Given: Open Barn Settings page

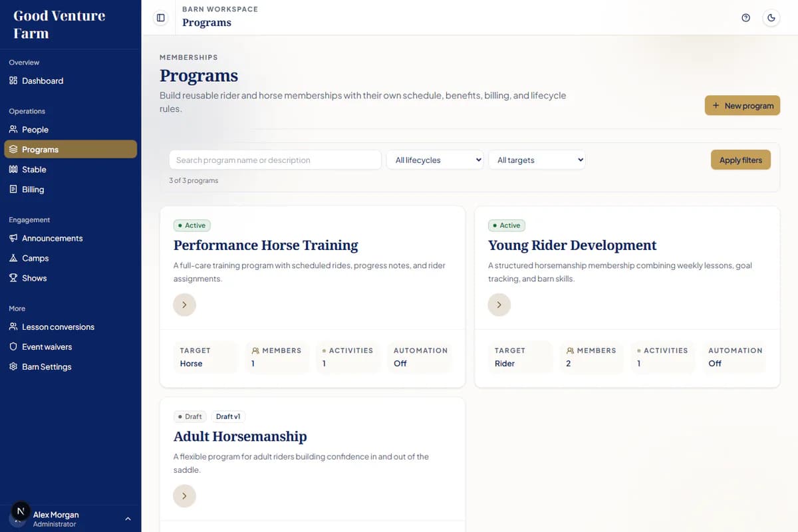Looking at the screenshot, I should pos(70,367).
